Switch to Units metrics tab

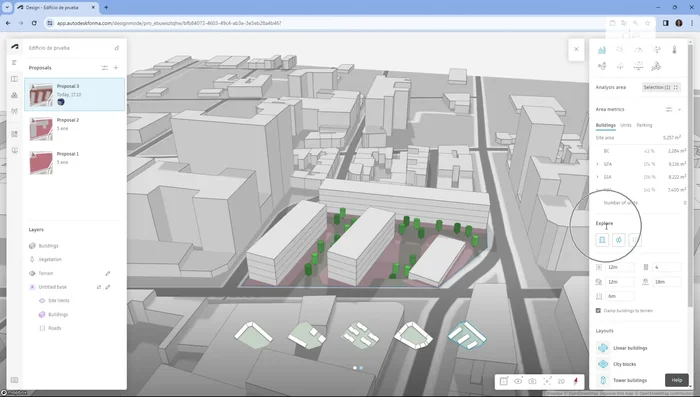coord(626,125)
